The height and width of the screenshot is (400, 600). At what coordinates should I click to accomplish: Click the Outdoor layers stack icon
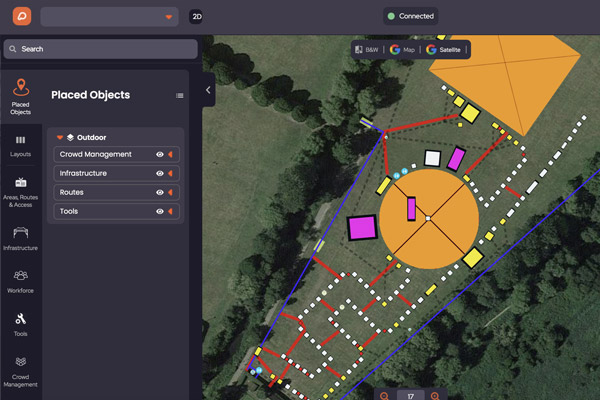tap(70, 137)
